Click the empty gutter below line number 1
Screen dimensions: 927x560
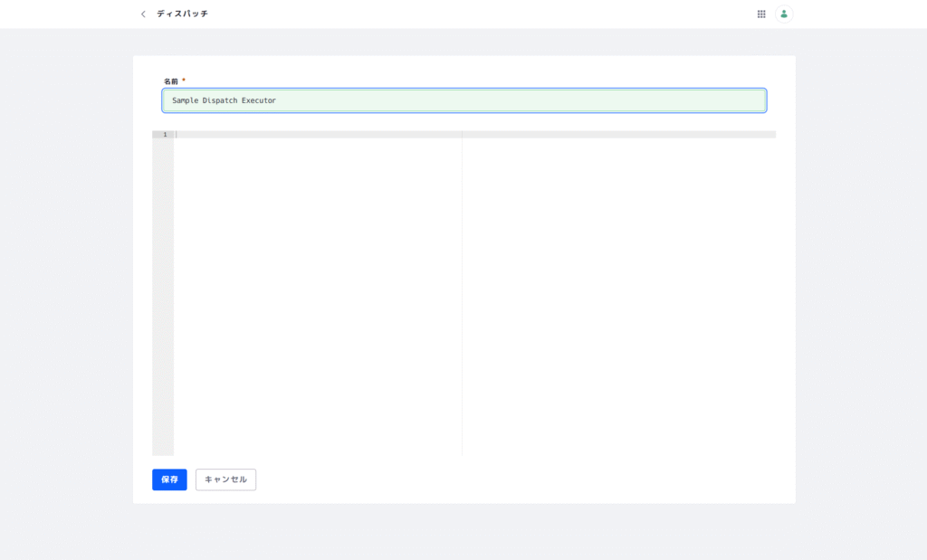(x=163, y=289)
